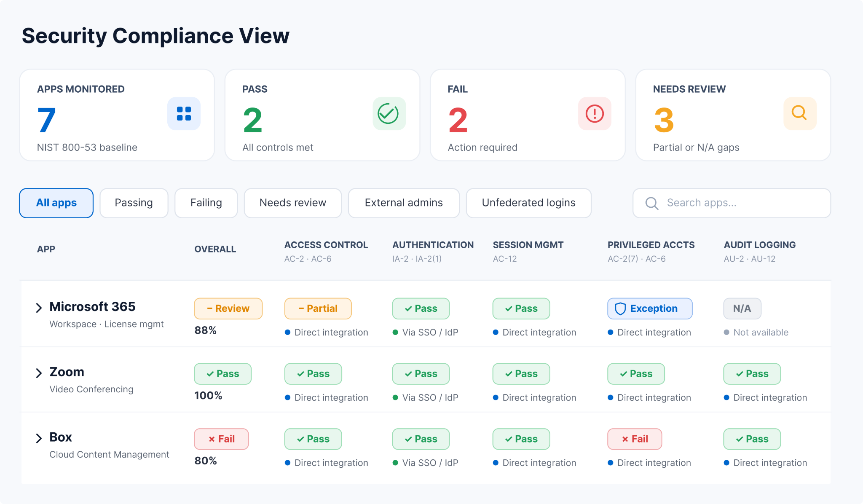863x504 pixels.
Task: Click the Overall column header
Action: coord(215,249)
